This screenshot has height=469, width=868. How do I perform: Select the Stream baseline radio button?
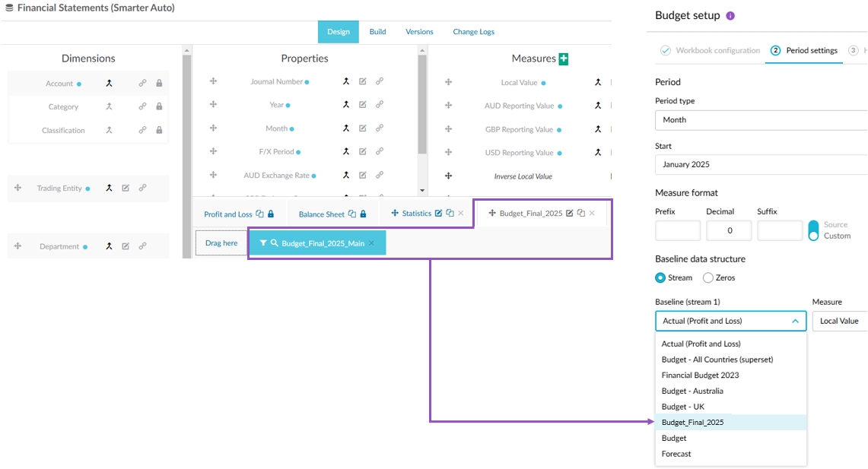[x=660, y=278]
